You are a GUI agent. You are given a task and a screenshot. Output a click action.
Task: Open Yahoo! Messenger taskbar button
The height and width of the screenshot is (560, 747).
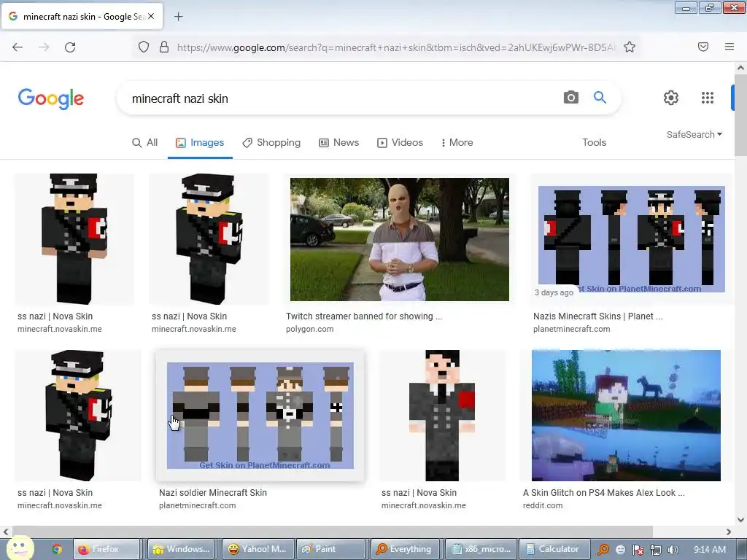[x=258, y=549]
